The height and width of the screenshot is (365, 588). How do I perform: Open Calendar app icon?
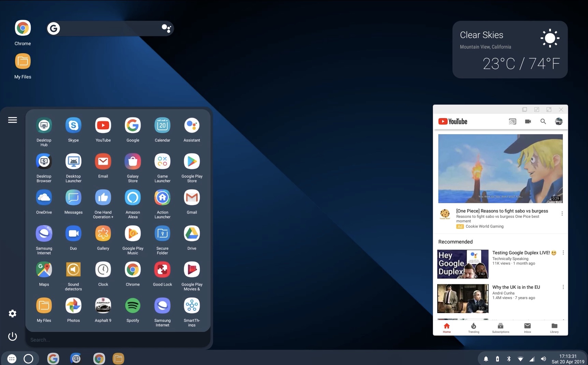pos(162,125)
